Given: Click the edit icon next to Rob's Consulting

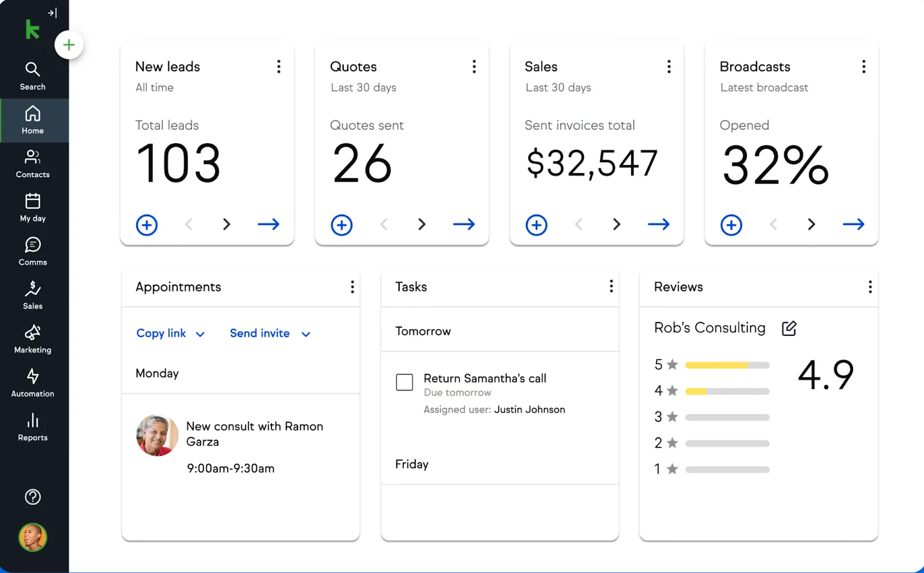Looking at the screenshot, I should click(x=789, y=328).
